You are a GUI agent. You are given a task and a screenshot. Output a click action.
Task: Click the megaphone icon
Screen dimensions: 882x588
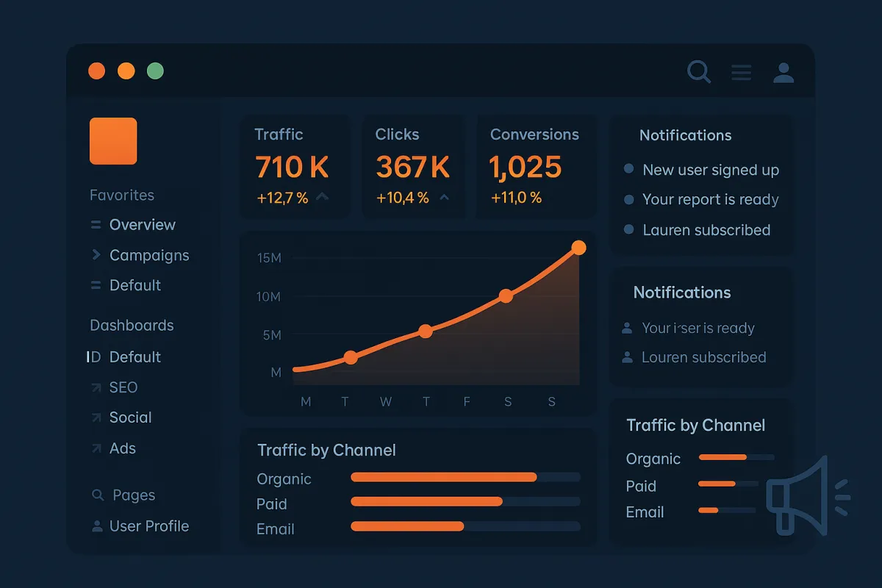pyautogui.click(x=808, y=495)
